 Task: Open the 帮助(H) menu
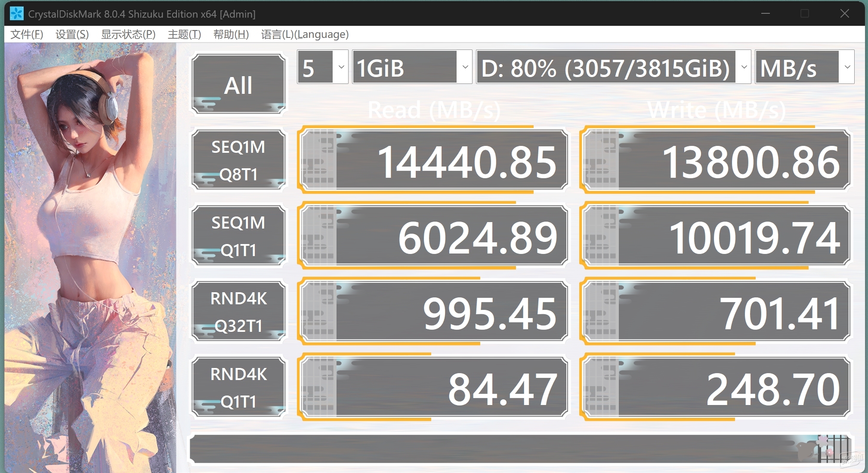coord(231,34)
